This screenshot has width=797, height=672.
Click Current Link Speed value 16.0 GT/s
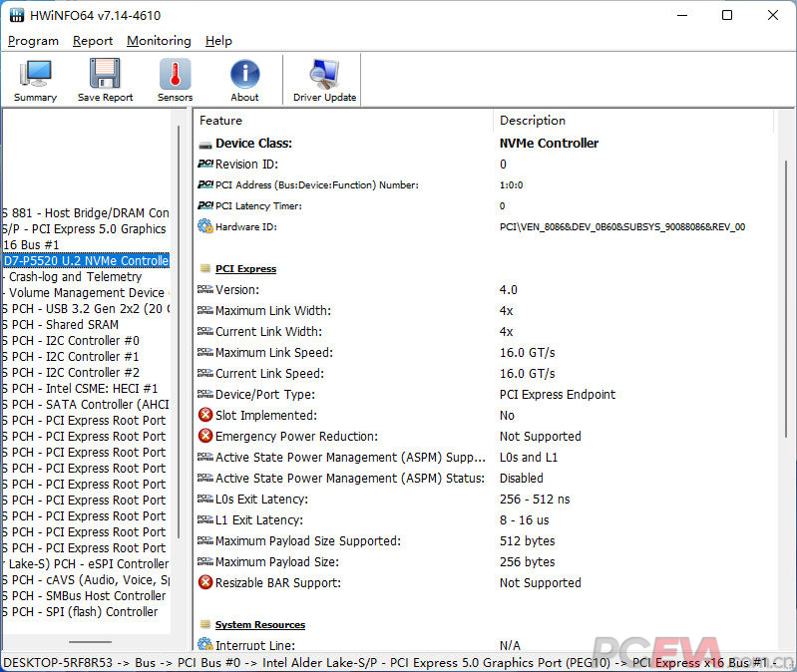(x=527, y=373)
